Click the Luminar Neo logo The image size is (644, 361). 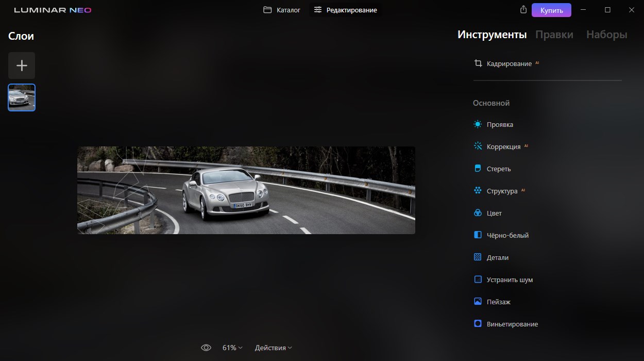coord(53,10)
